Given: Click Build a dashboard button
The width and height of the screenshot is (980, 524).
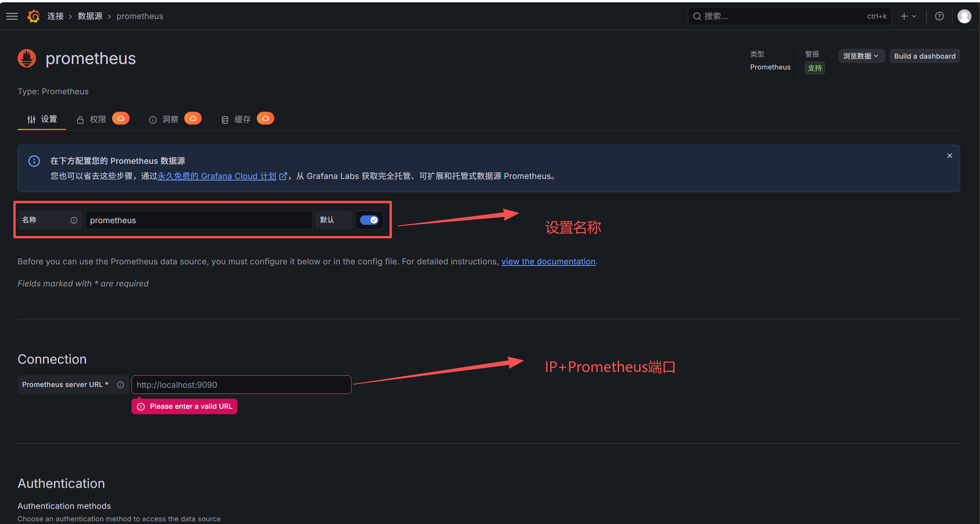Looking at the screenshot, I should tap(925, 56).
